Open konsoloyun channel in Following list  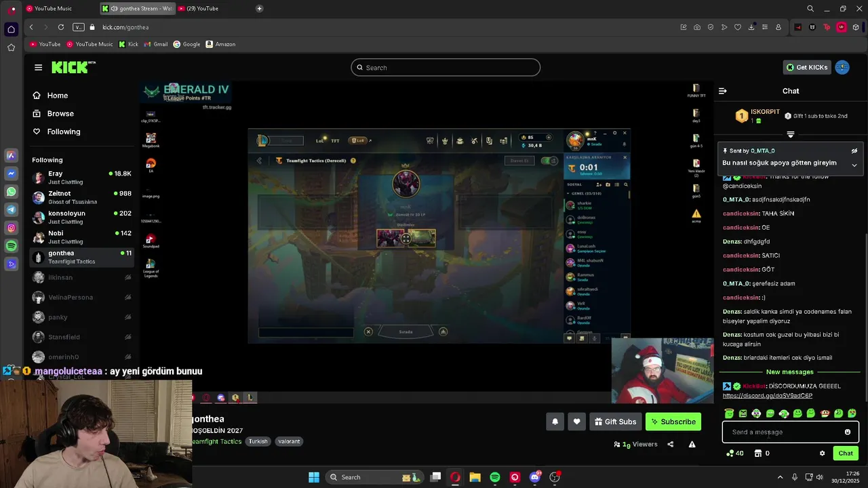coord(81,218)
